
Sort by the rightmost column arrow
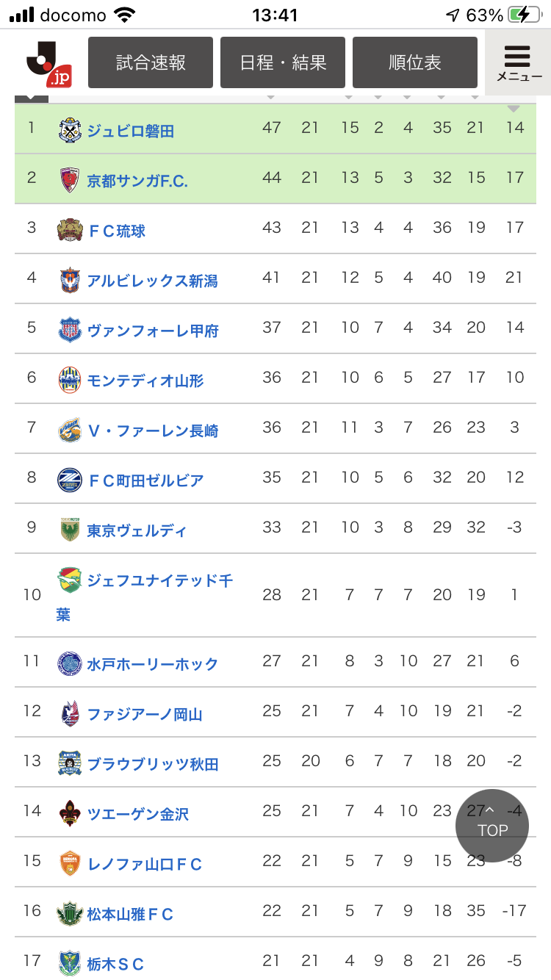(x=514, y=108)
